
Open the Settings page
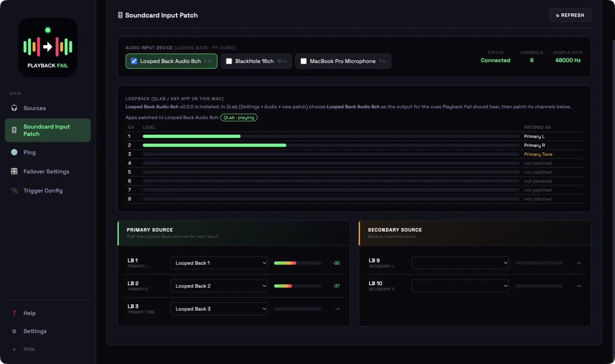coord(48,331)
